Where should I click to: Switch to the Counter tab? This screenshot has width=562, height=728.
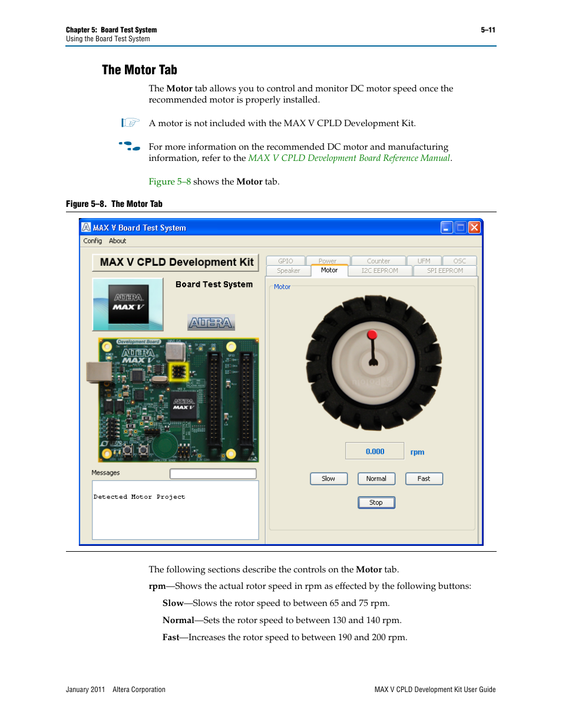coord(378,261)
